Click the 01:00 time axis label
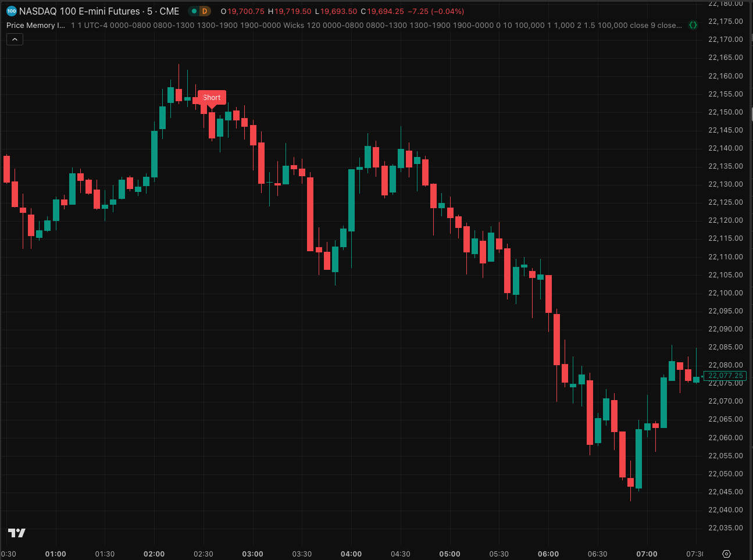The width and height of the screenshot is (753, 560). coord(56,554)
